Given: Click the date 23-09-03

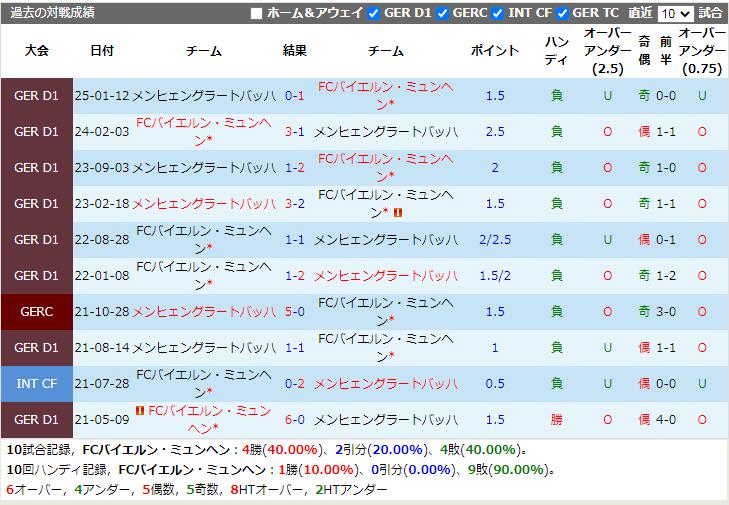Looking at the screenshot, I should point(102,167).
